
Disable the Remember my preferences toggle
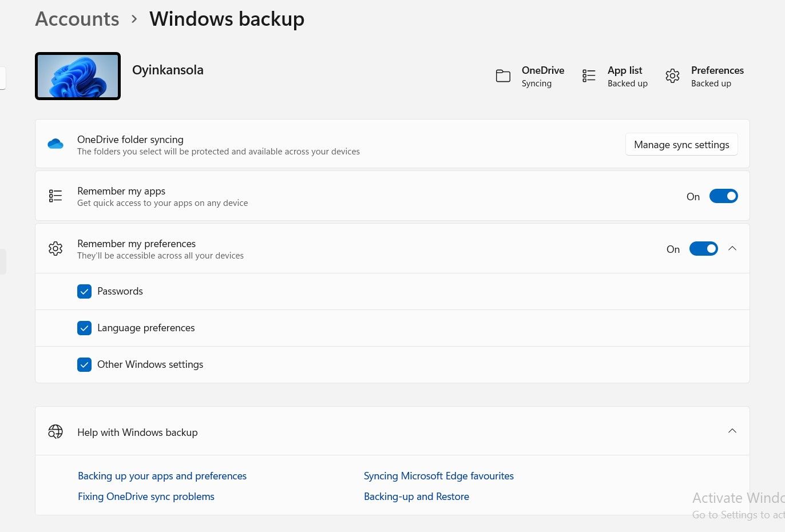[x=703, y=249]
